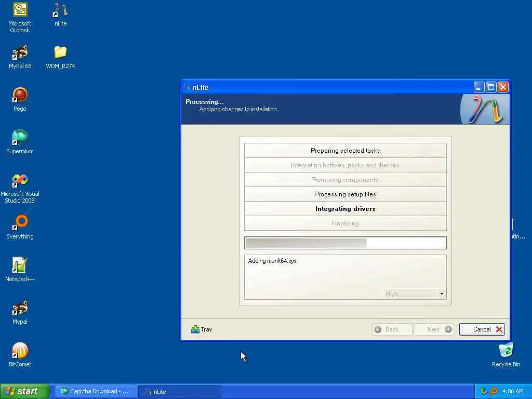Click the network tray icon in the taskbar
This screenshot has height=399, width=532.
pyautogui.click(x=484, y=391)
